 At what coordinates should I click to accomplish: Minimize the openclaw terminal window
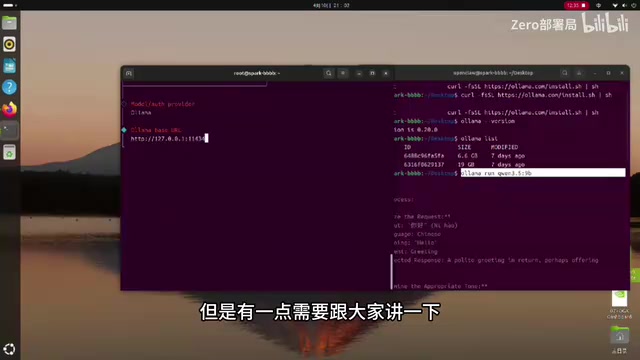595,73
